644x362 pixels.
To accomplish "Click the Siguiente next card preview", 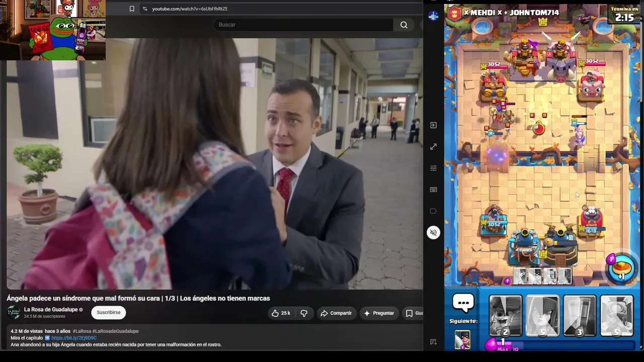I will point(462,339).
